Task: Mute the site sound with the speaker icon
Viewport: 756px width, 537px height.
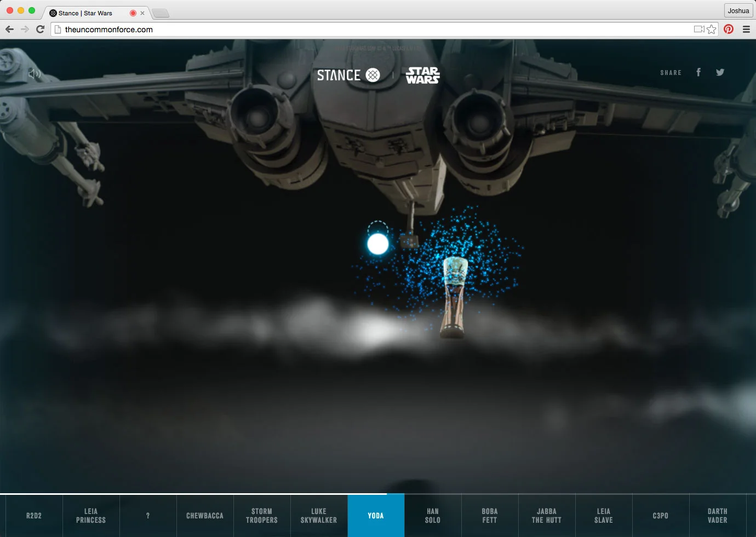Action: point(35,74)
